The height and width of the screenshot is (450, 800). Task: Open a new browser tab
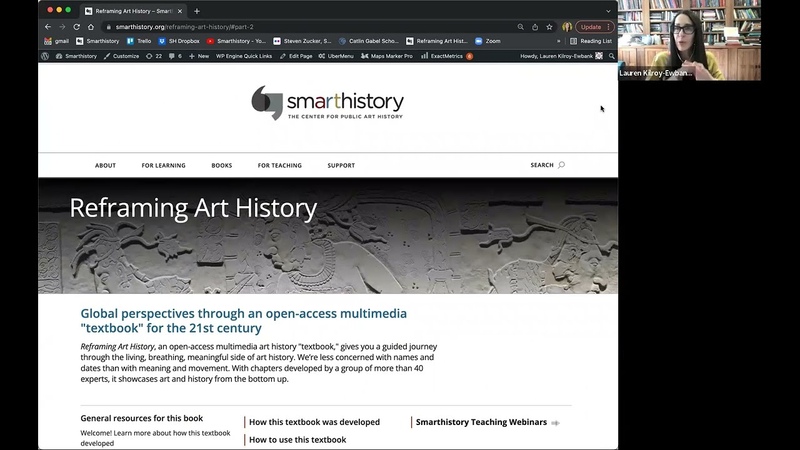197,11
